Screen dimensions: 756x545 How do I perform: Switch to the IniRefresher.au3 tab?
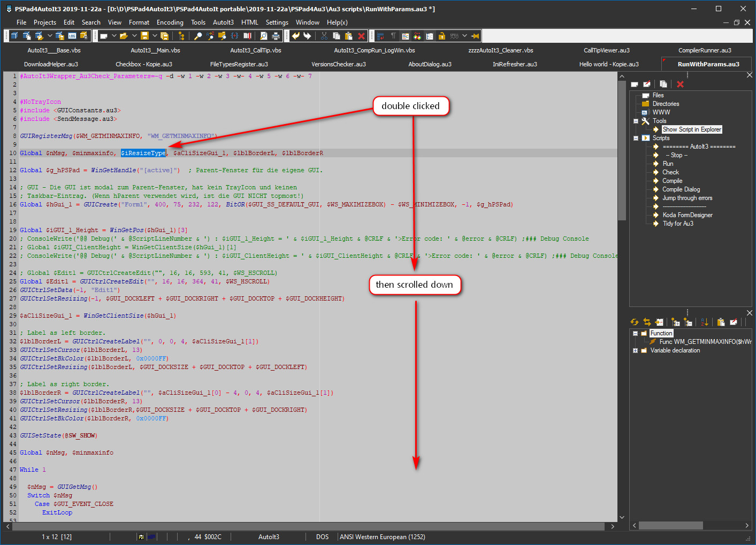515,64
